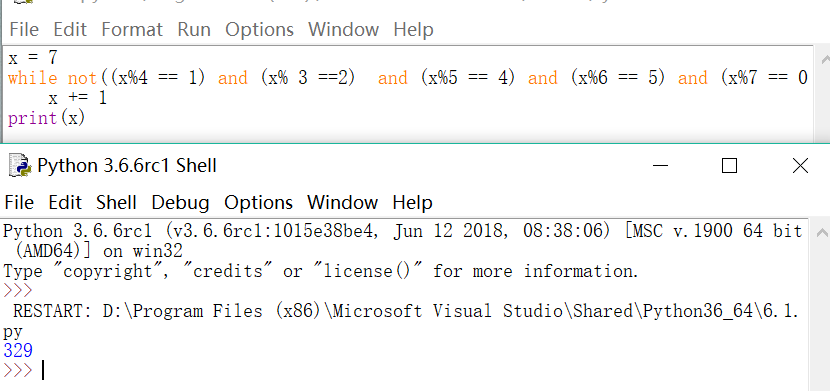Open the Run menu
The height and width of the screenshot is (391, 830).
pos(194,30)
